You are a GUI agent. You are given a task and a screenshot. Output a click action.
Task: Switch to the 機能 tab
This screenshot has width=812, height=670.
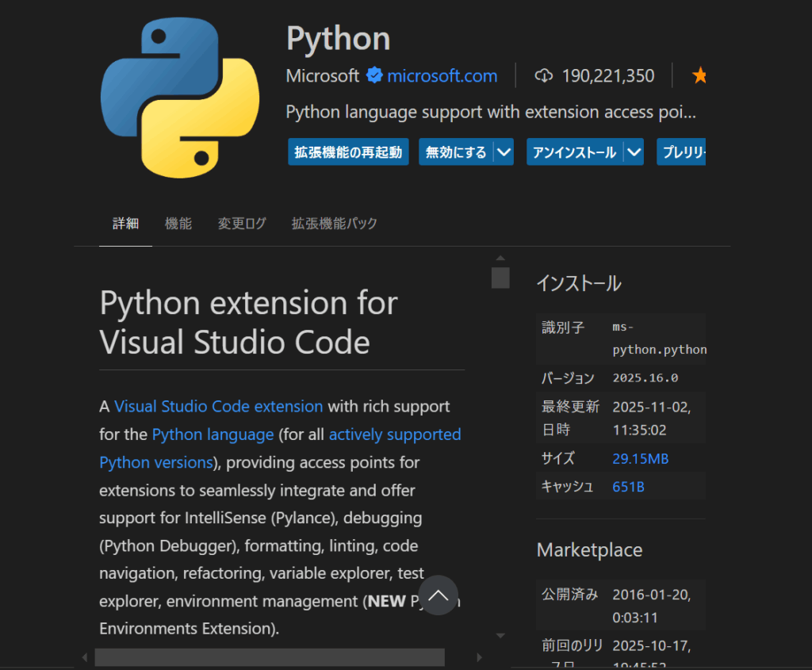pos(178,224)
